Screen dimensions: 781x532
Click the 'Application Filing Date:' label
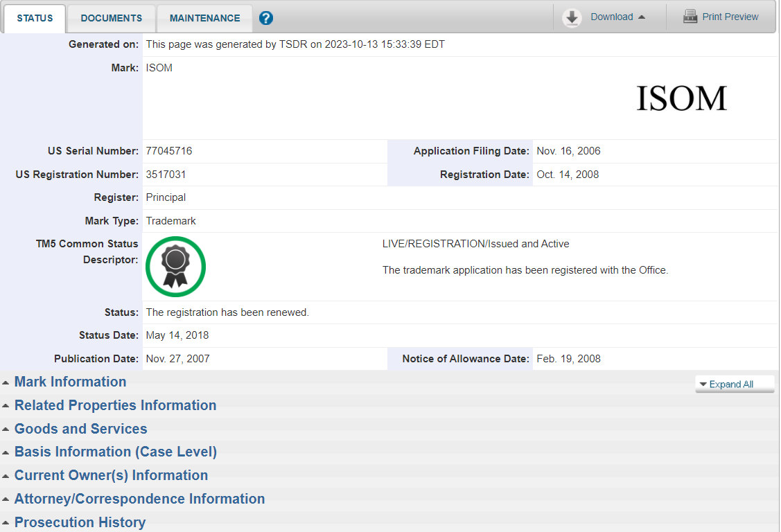pos(471,151)
